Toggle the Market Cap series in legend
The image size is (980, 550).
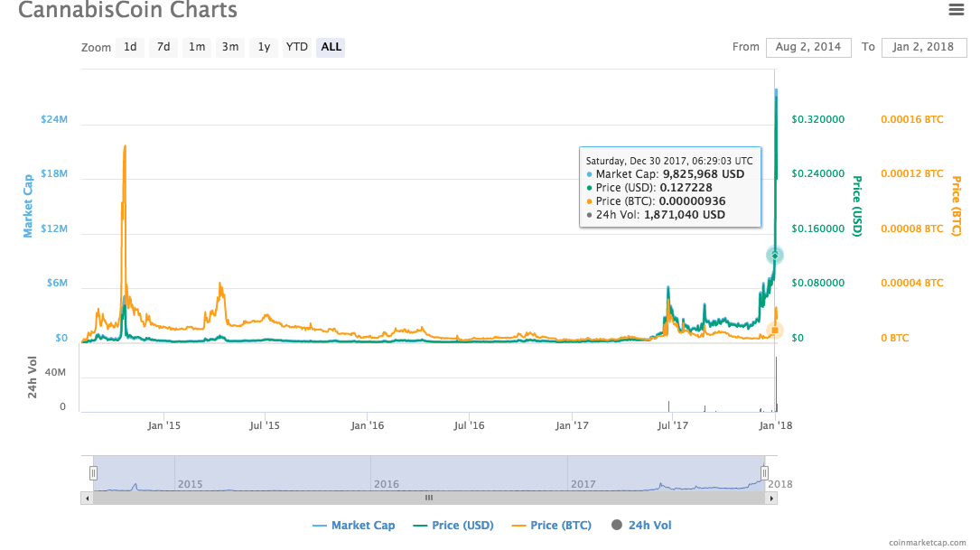click(354, 525)
